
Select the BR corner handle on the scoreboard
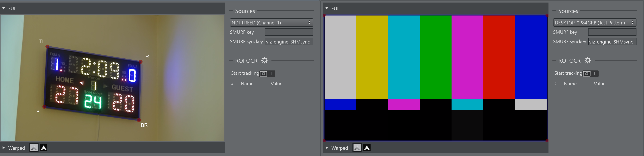139,120
